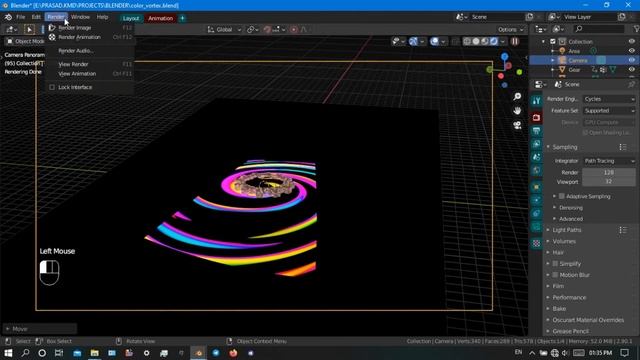Switch to the Layout workspace tab
Image resolution: width=640 pixels, height=360 pixels.
pyautogui.click(x=131, y=18)
